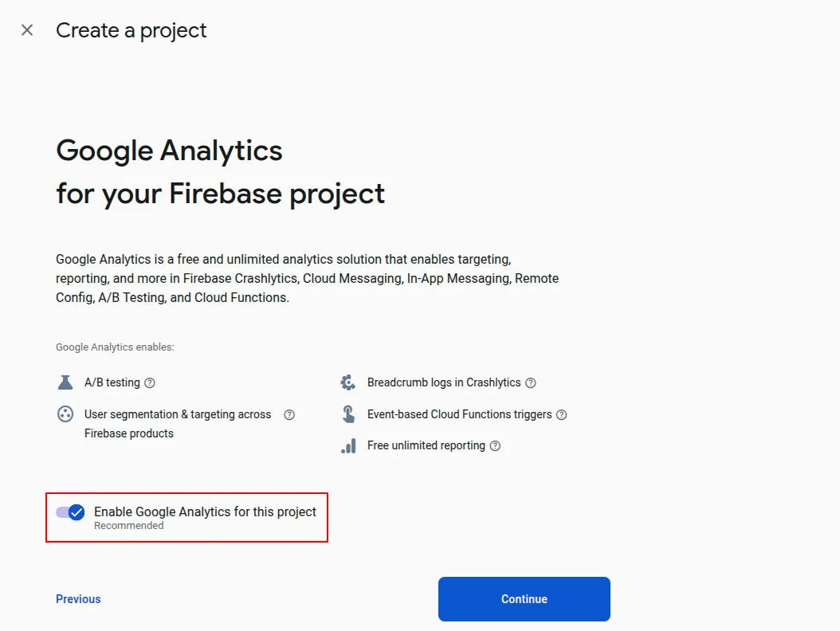Viewport: 840px width, 631px height.
Task: Click the Event-based Cloud Functions triggers icon
Action: tap(347, 413)
